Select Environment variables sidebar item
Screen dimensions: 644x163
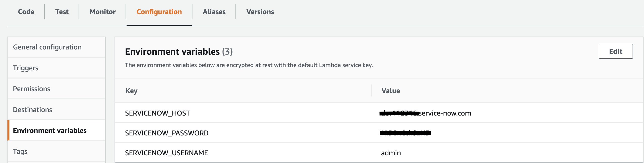coord(56,130)
